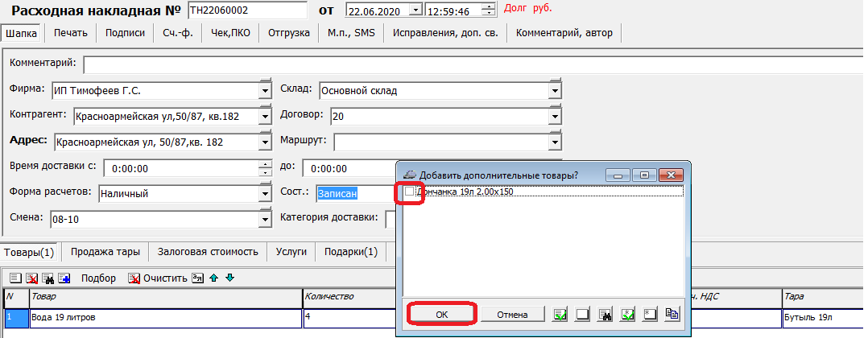Click the binoculars find icon in goods toolbar
This screenshot has height=338, width=868.
[x=48, y=278]
